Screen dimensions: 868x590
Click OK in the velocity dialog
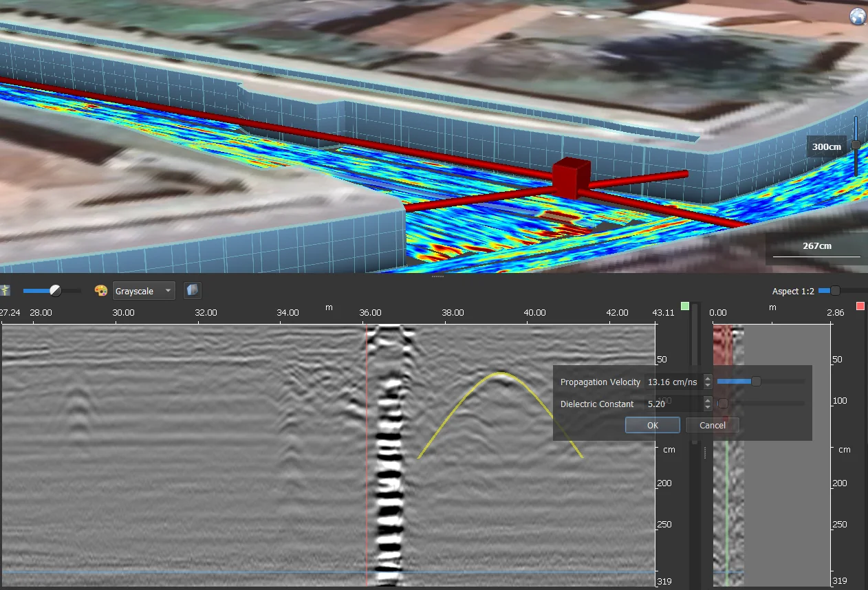pyautogui.click(x=653, y=425)
